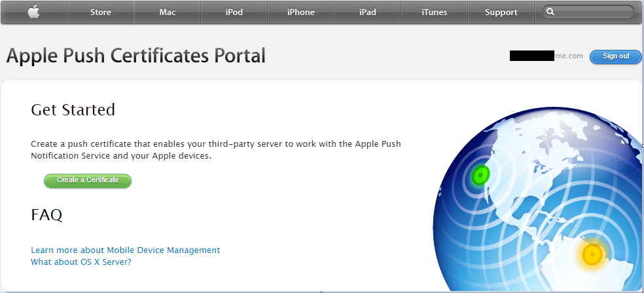Visit the Support section
Screen dimensions: 644x293
point(501,12)
